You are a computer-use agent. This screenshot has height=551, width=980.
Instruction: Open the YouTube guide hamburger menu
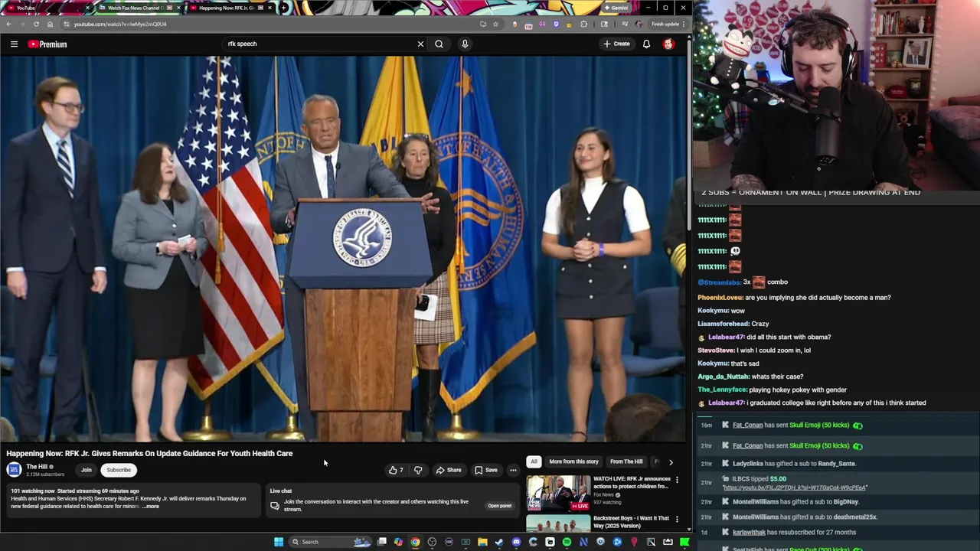pos(14,44)
